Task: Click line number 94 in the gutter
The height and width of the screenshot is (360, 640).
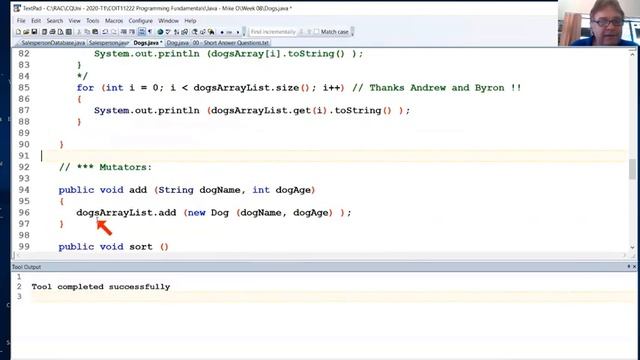Action: coord(24,190)
